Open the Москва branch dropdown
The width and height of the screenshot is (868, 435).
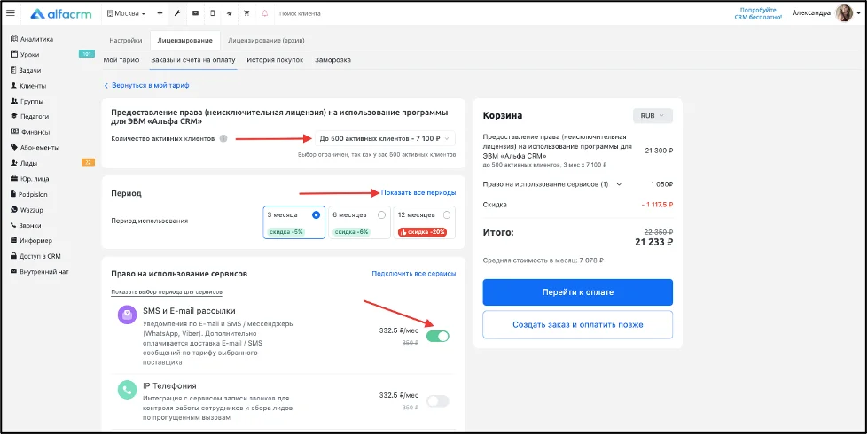(x=126, y=13)
